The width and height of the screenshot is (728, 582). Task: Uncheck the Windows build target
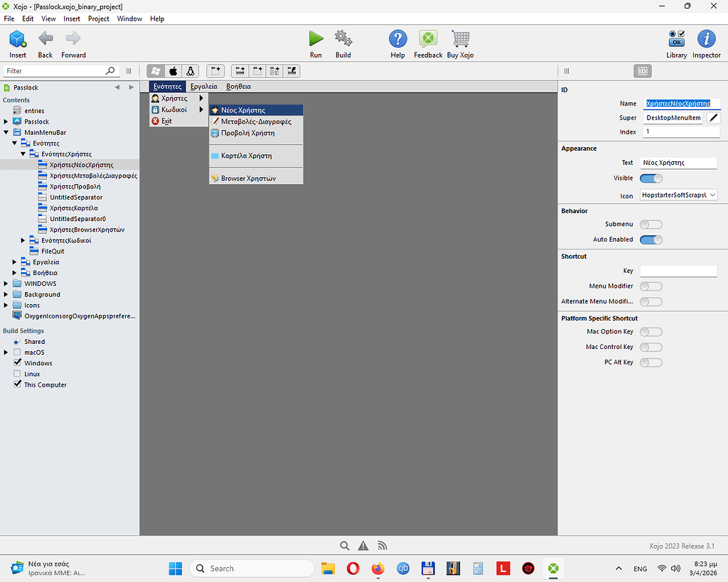[x=17, y=362]
